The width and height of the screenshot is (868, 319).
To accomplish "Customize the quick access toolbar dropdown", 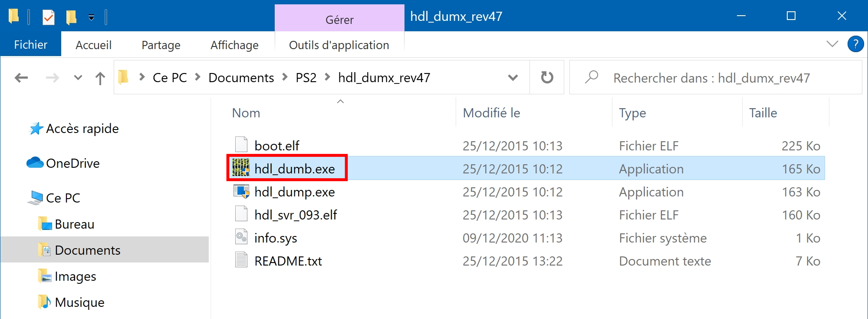I will click(x=91, y=17).
